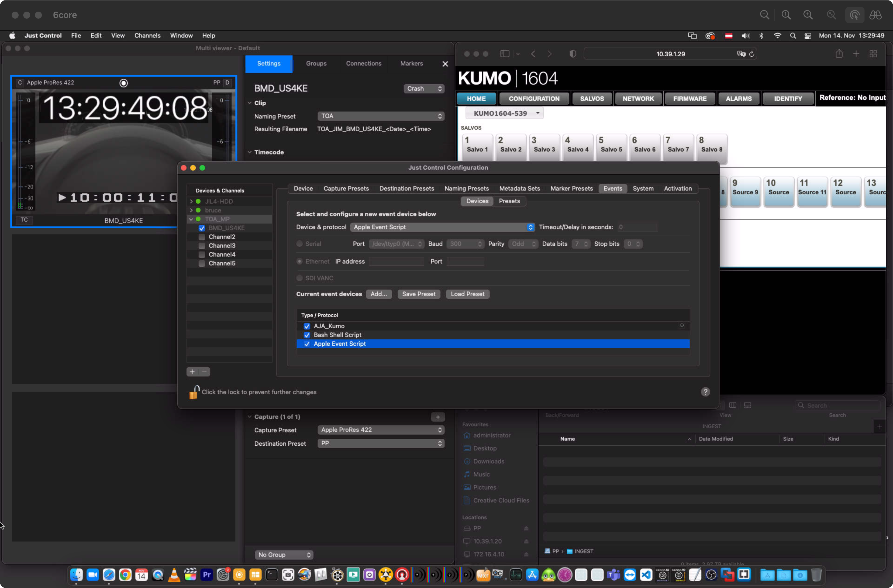The width and height of the screenshot is (893, 588).
Task: Open Finder from the Dock
Action: point(76,575)
